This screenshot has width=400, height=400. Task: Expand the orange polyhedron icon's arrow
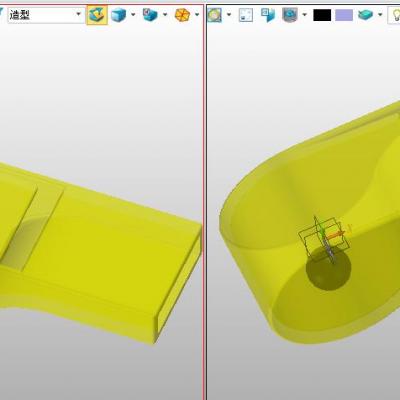click(x=197, y=15)
